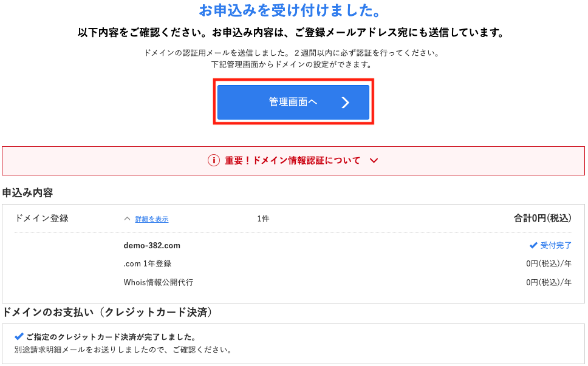This screenshot has width=588, height=366.
Task: Click the checkmark beside credit card payment completed message
Action: pyautogui.click(x=19, y=336)
